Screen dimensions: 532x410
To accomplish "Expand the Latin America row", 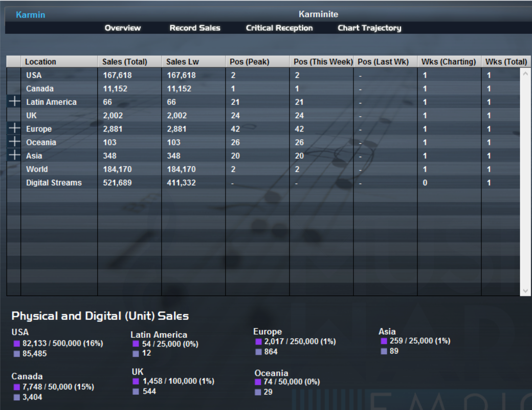I will 14,101.
